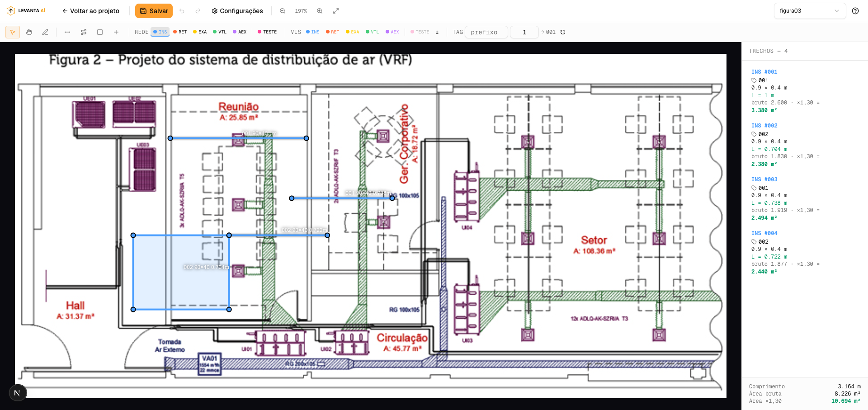Toggle RET visibility in VIS group

333,32
